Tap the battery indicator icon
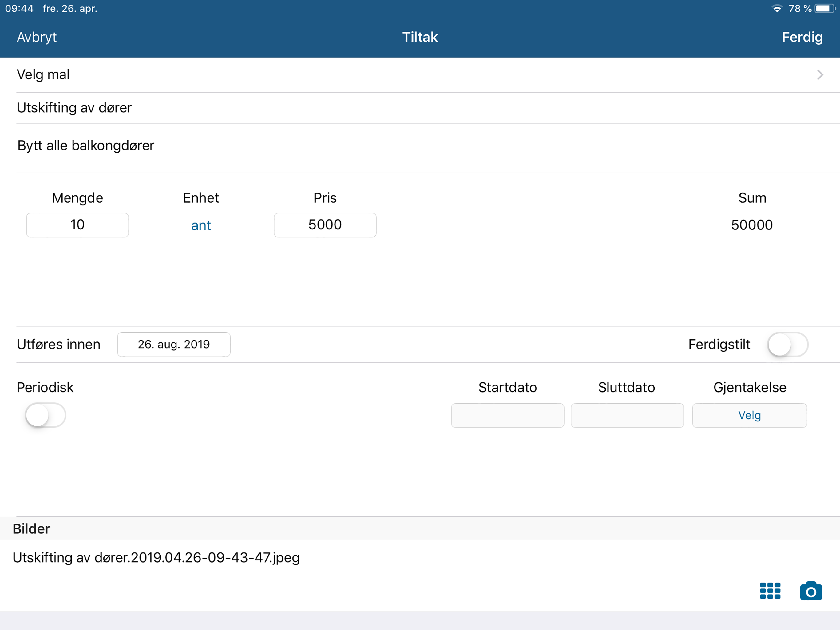 pyautogui.click(x=825, y=8)
